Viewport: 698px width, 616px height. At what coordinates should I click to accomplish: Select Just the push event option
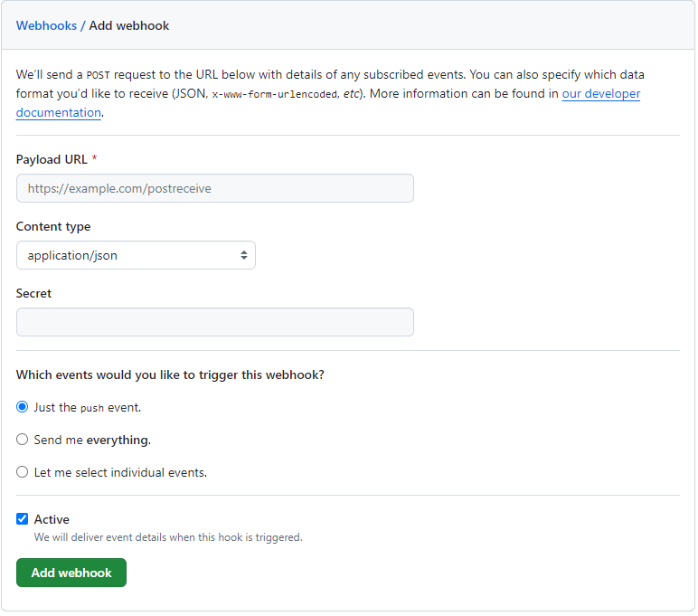23,408
